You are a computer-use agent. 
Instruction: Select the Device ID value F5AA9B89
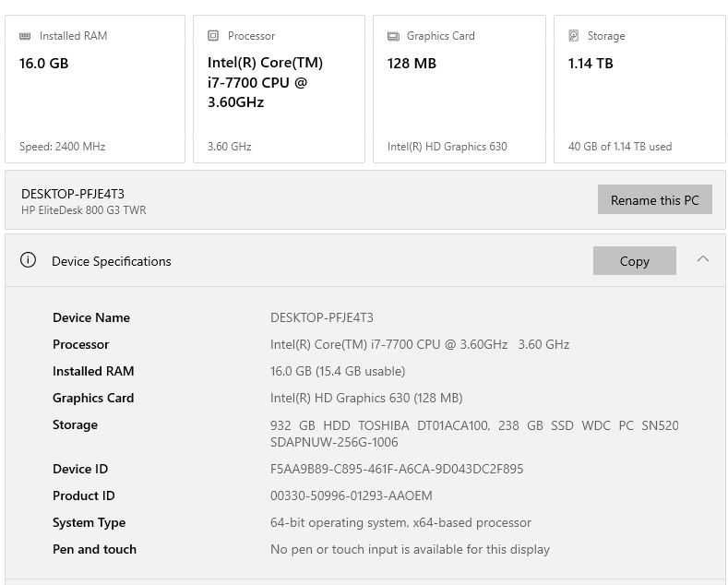397,469
